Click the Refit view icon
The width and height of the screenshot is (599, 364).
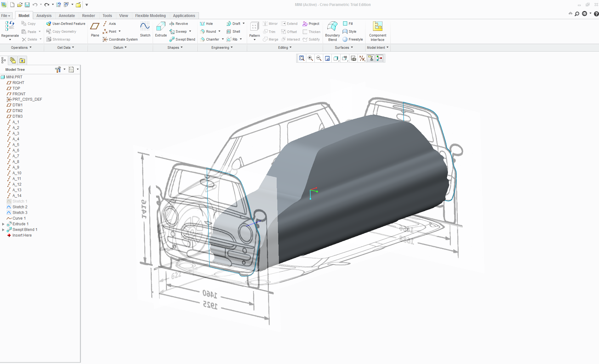click(302, 58)
